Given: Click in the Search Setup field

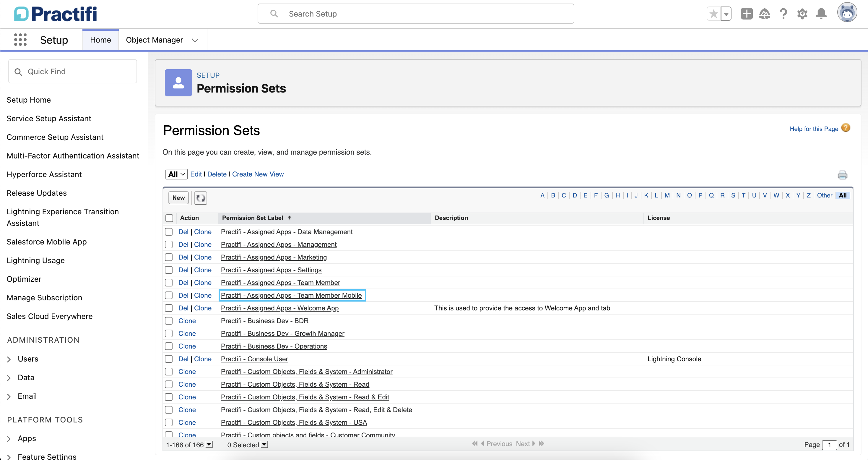Looking at the screenshot, I should [x=415, y=14].
